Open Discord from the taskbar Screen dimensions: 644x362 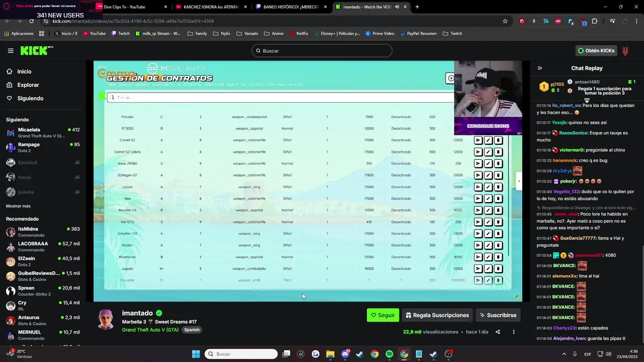345,354
